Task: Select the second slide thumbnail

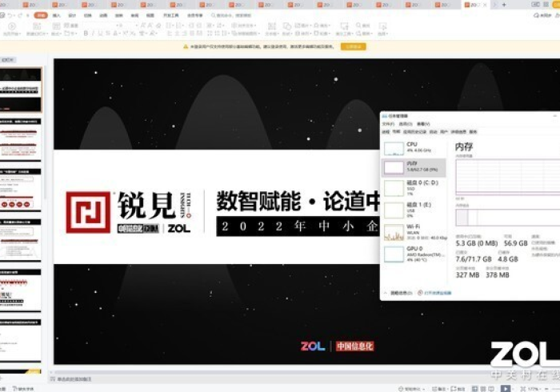Action: pos(20,139)
